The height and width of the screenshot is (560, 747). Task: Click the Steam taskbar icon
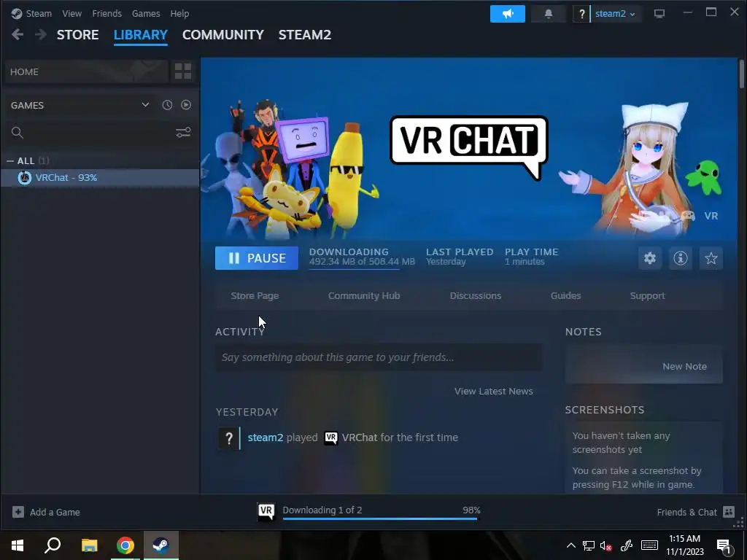(161, 545)
